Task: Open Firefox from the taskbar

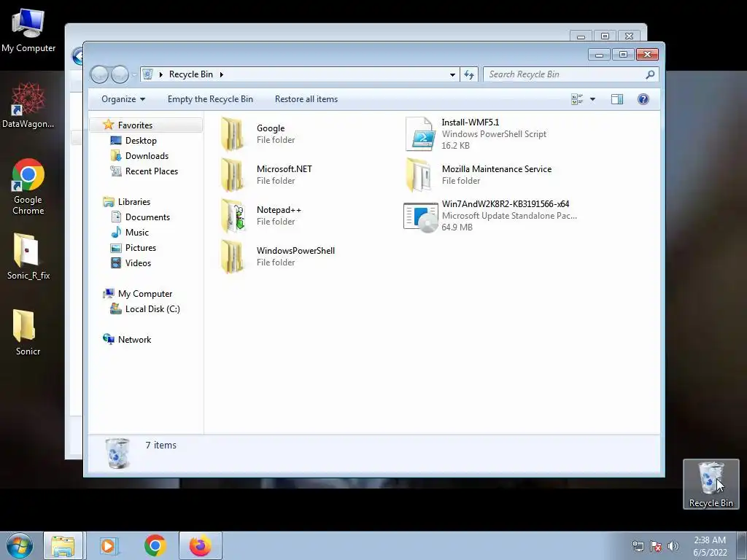Action: 200,545
